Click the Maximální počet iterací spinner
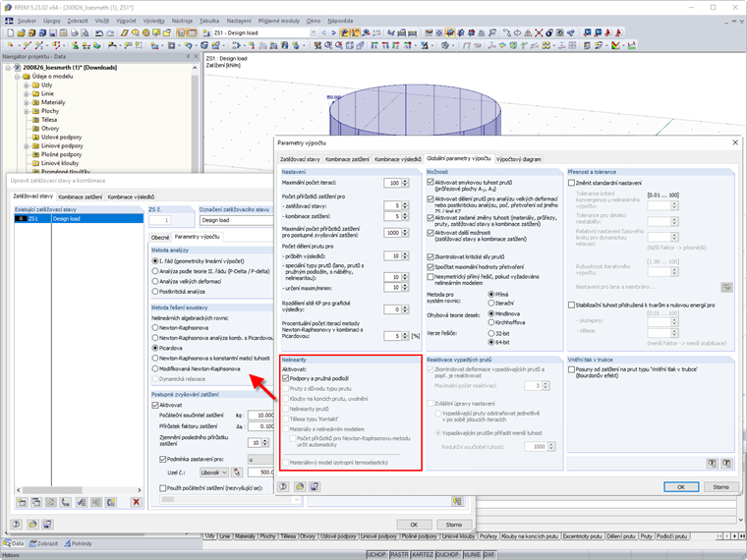747x560 pixels. [x=405, y=183]
